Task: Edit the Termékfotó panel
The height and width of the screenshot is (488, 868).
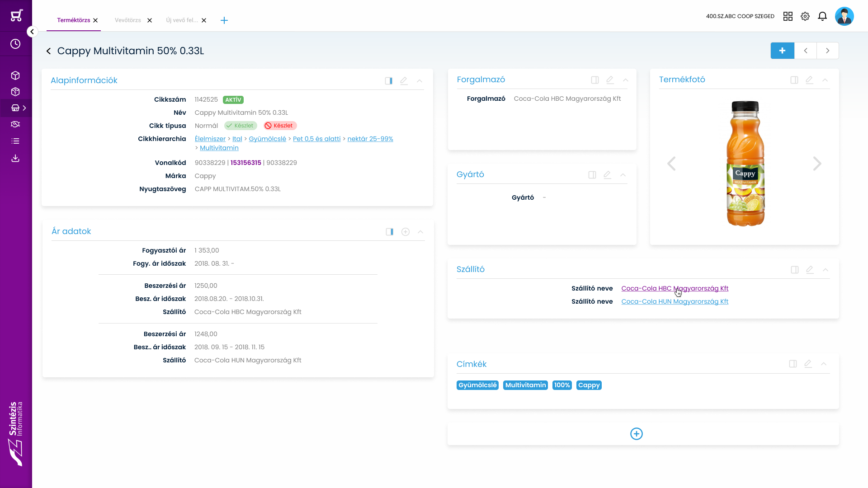Action: [x=809, y=80]
